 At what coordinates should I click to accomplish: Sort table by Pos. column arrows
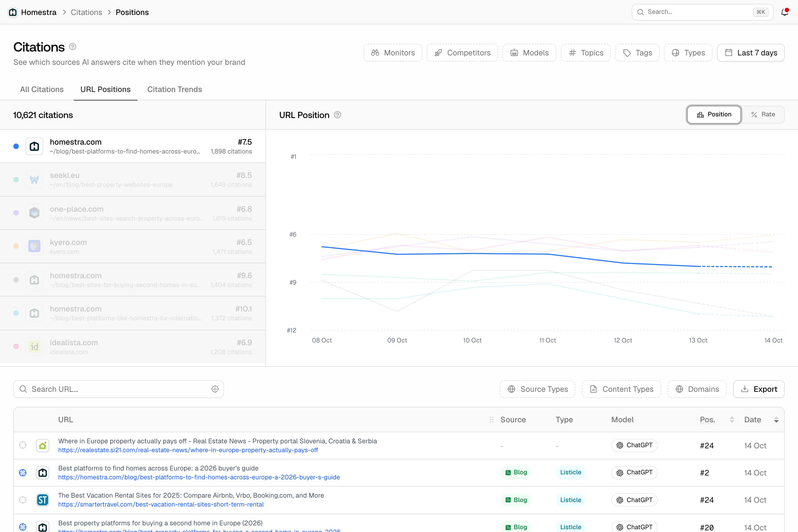click(732, 420)
